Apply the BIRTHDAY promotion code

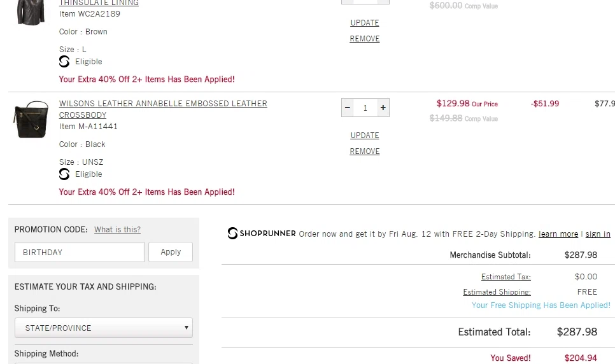tap(171, 252)
